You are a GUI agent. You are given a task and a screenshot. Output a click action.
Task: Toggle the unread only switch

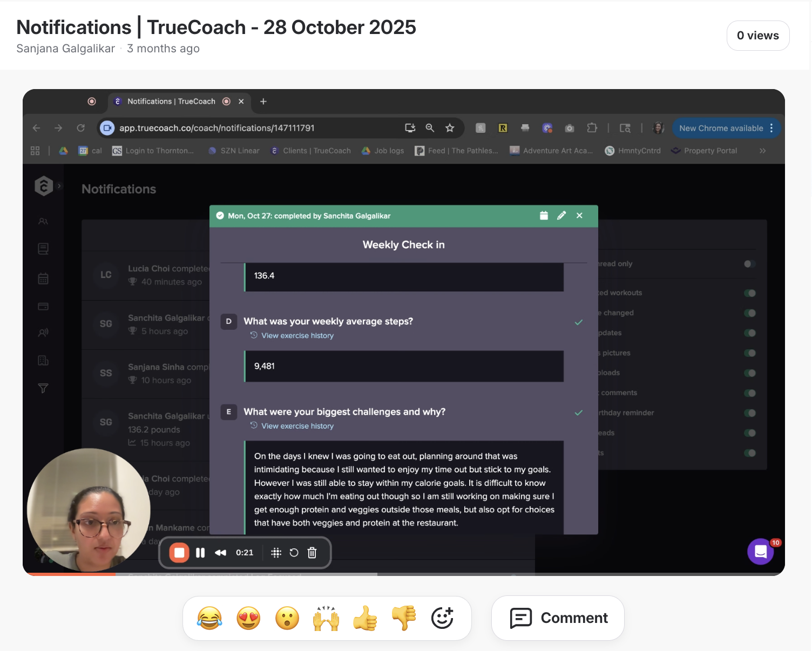[749, 264]
